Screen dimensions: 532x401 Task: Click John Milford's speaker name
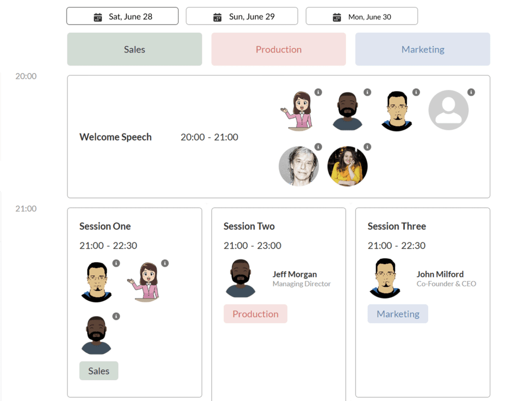click(440, 274)
